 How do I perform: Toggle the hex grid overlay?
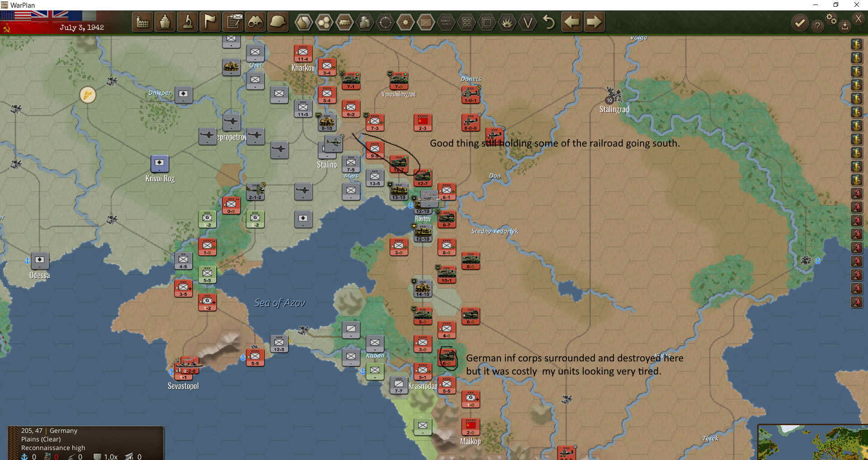pyautogui.click(x=324, y=22)
